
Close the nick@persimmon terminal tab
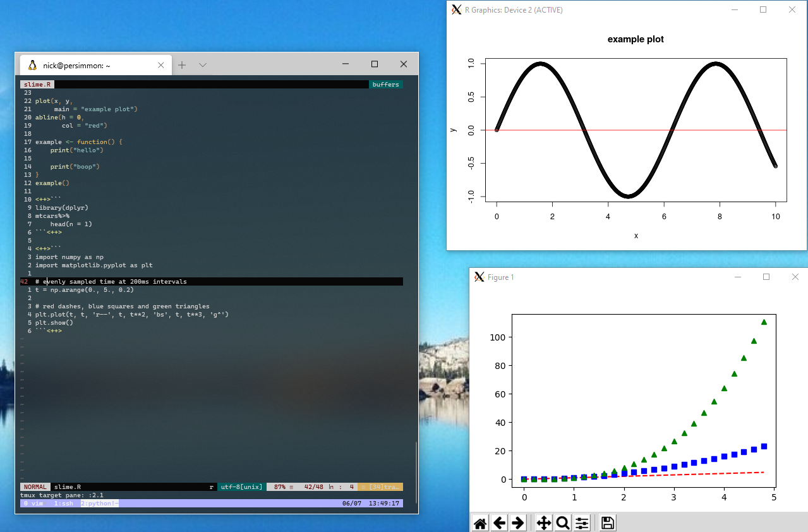coord(161,65)
